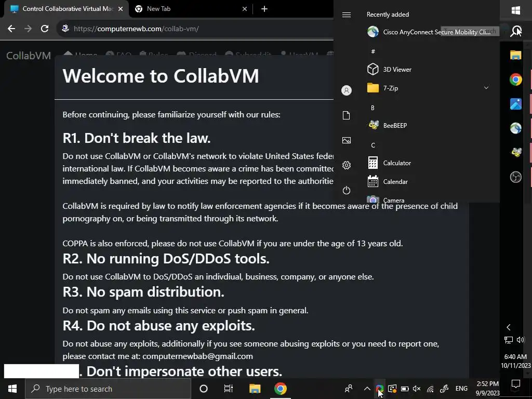Open VM volume tray icon
The image size is (532, 399).
[x=521, y=340]
